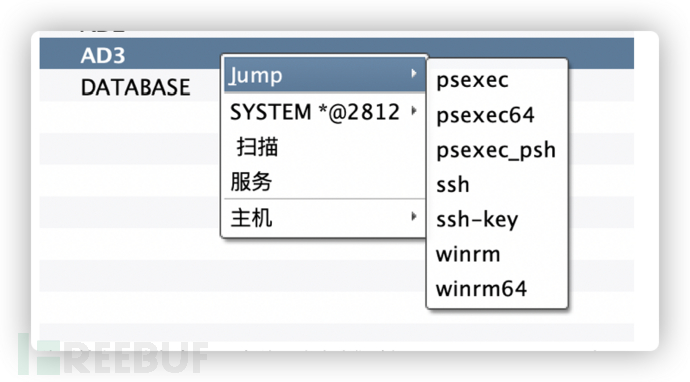Select ssh-key in the Jump submenu

(x=497, y=219)
